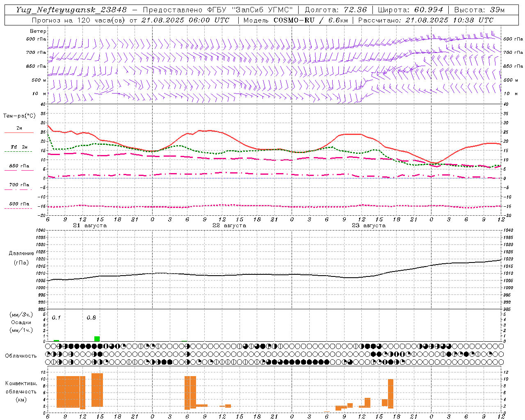Click the Осадки precipitation label
Image resolution: width=525 pixels, height=420 pixels.
coord(21,322)
